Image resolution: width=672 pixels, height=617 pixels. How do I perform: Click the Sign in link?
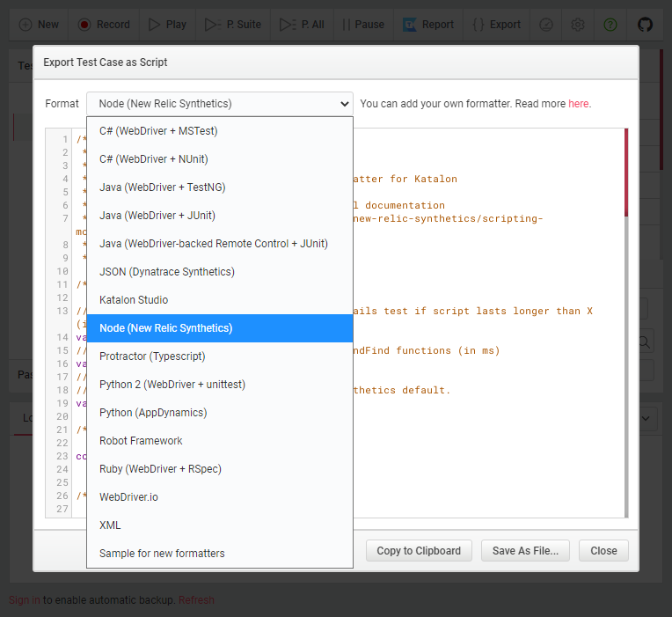(25, 600)
